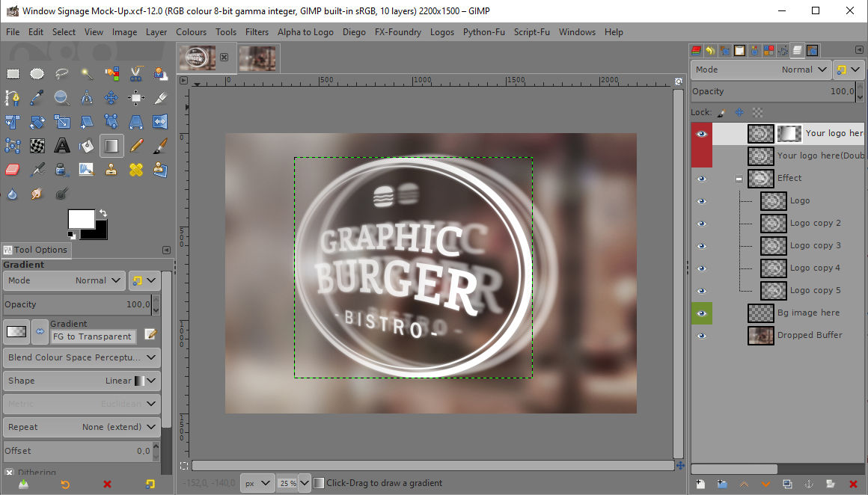The width and height of the screenshot is (868, 495).
Task: Select the Text tool
Action: point(62,146)
